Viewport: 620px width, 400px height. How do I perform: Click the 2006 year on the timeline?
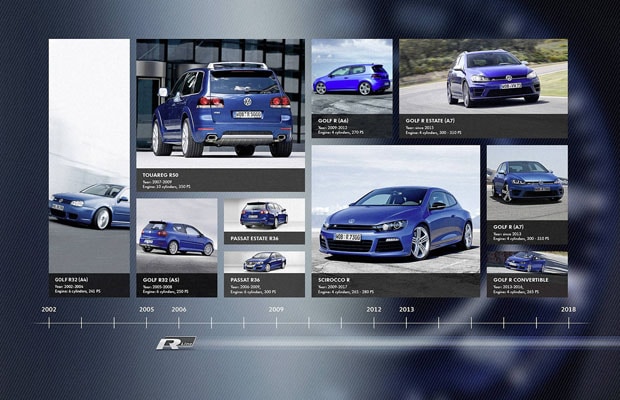[x=179, y=310]
